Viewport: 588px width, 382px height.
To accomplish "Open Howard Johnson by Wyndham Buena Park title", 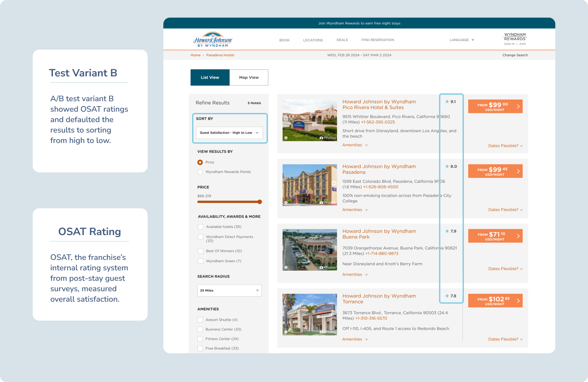I will (379, 234).
